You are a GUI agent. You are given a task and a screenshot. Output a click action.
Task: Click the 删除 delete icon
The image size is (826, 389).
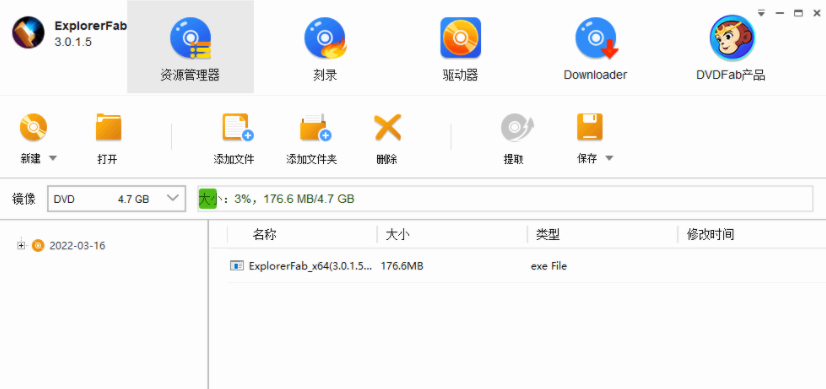(x=387, y=128)
